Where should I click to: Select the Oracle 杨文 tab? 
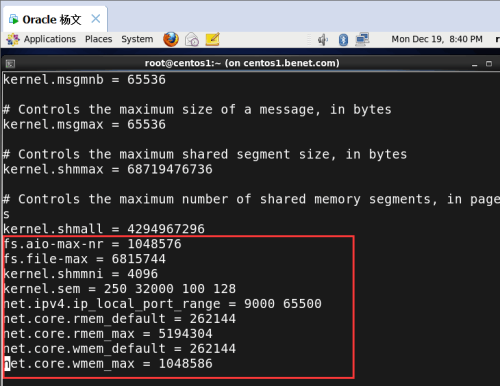(x=55, y=19)
